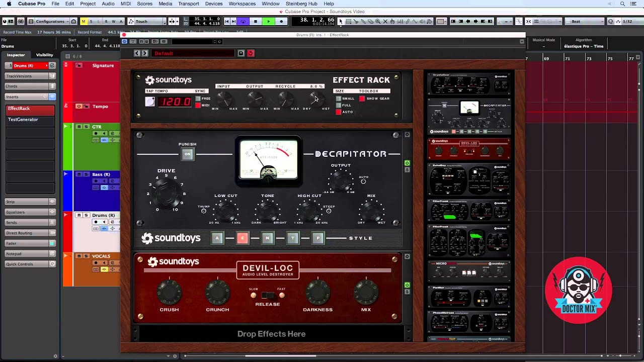Click the red undo icon beside preset

point(251,53)
